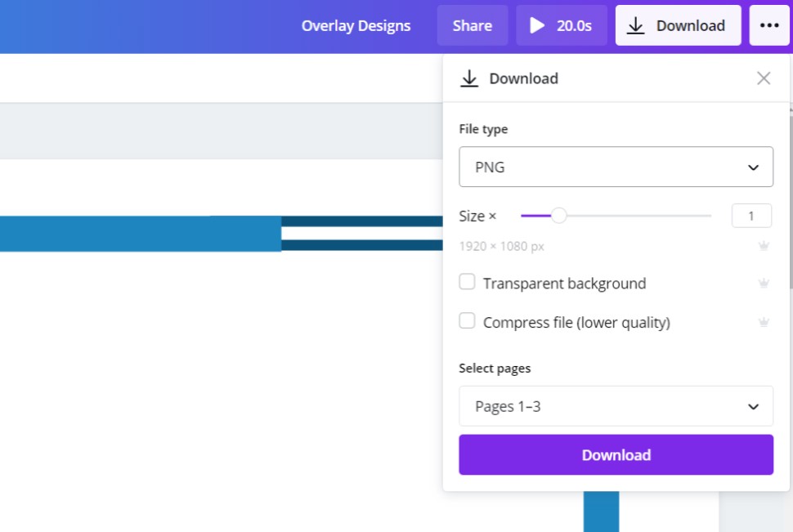
Task: Click the download arrow icon in panel header
Action: click(x=469, y=78)
